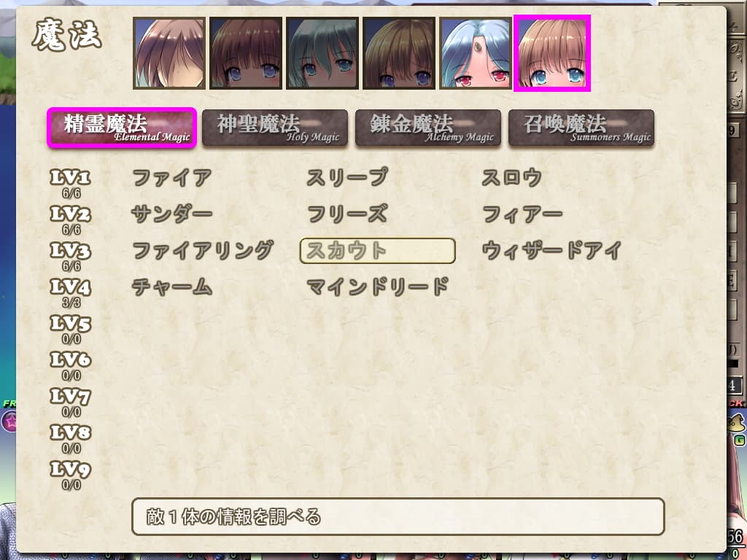The width and height of the screenshot is (747, 560).
Task: Select the フィアー spell
Action: [522, 214]
